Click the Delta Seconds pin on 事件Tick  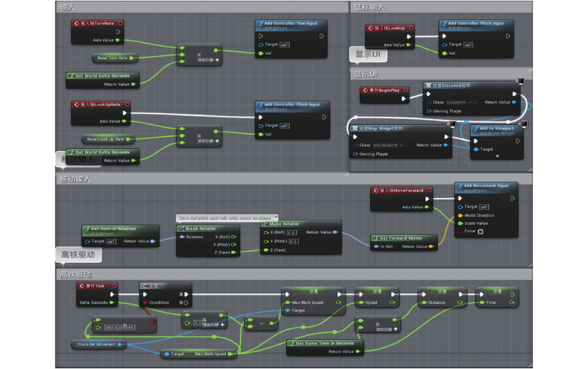pos(112,303)
